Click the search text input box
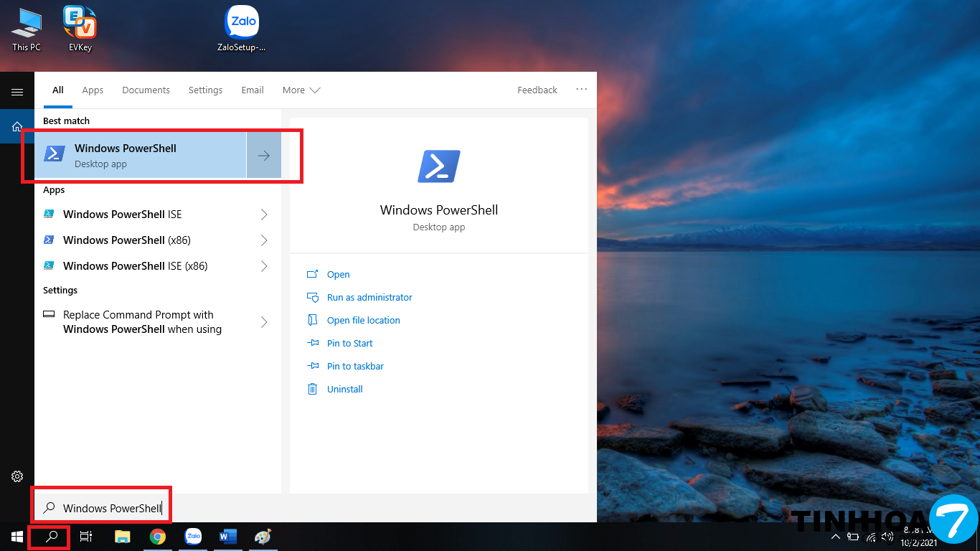 tap(112, 508)
